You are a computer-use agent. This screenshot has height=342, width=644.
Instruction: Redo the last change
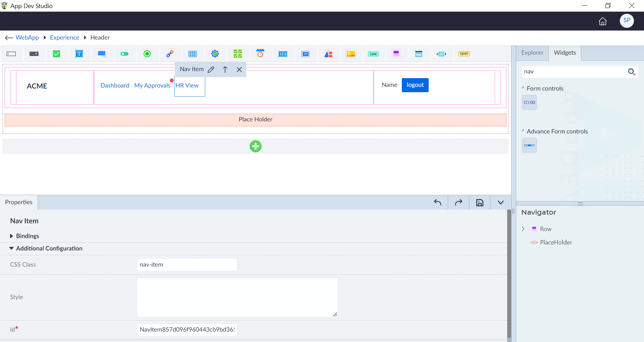click(459, 203)
